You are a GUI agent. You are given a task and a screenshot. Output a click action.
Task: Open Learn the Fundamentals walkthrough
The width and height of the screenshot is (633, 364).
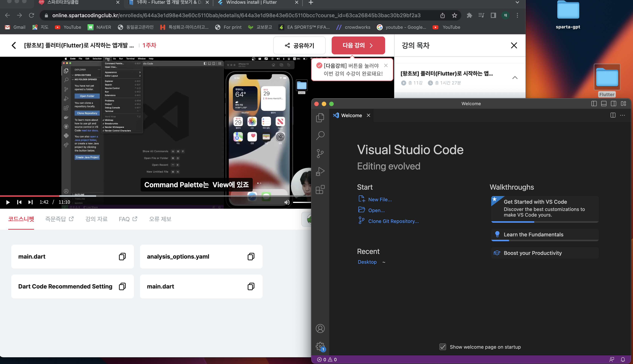pyautogui.click(x=545, y=235)
